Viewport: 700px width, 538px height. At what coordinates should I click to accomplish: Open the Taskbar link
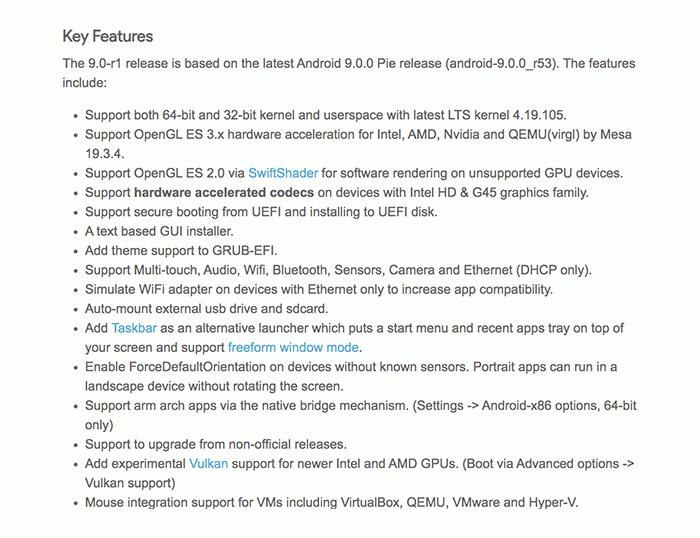(x=133, y=328)
